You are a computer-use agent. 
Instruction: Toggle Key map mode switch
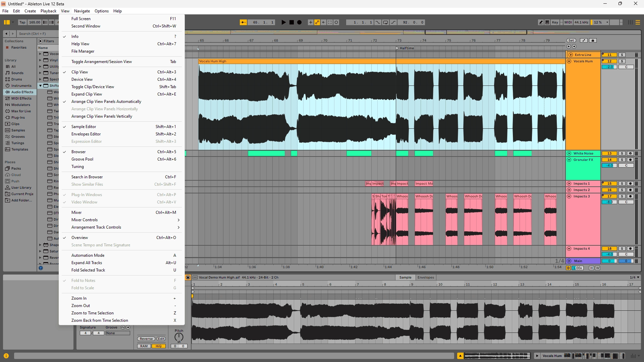point(555,22)
